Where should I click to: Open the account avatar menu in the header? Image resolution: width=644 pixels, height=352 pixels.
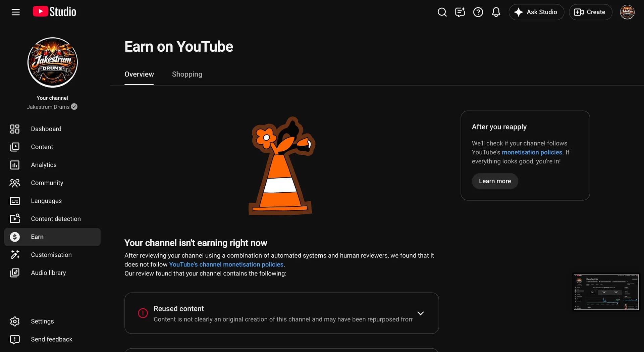[x=627, y=12]
